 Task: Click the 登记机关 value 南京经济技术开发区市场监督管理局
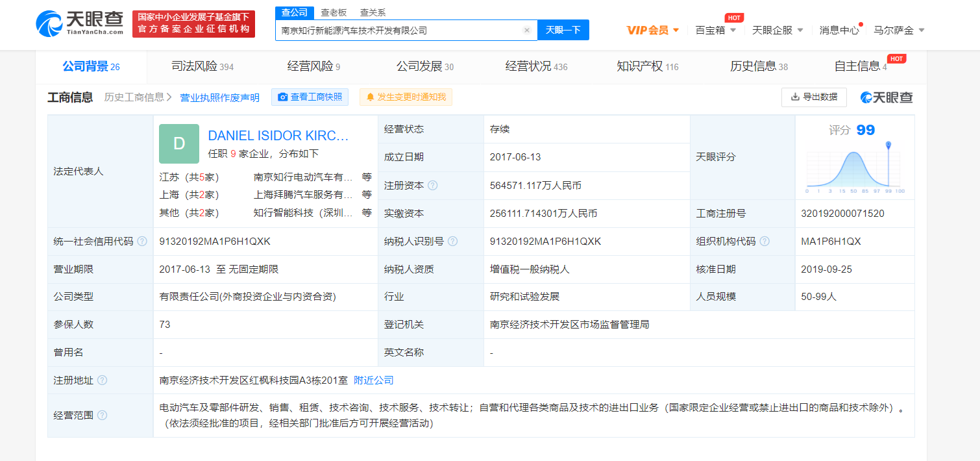[x=570, y=325]
